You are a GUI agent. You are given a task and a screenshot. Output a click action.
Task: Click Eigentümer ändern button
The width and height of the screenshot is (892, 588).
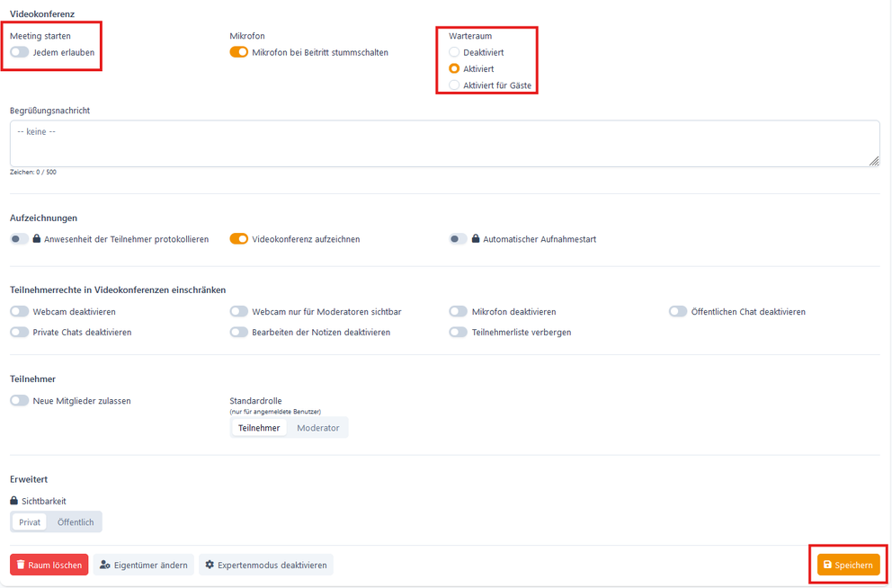(144, 565)
